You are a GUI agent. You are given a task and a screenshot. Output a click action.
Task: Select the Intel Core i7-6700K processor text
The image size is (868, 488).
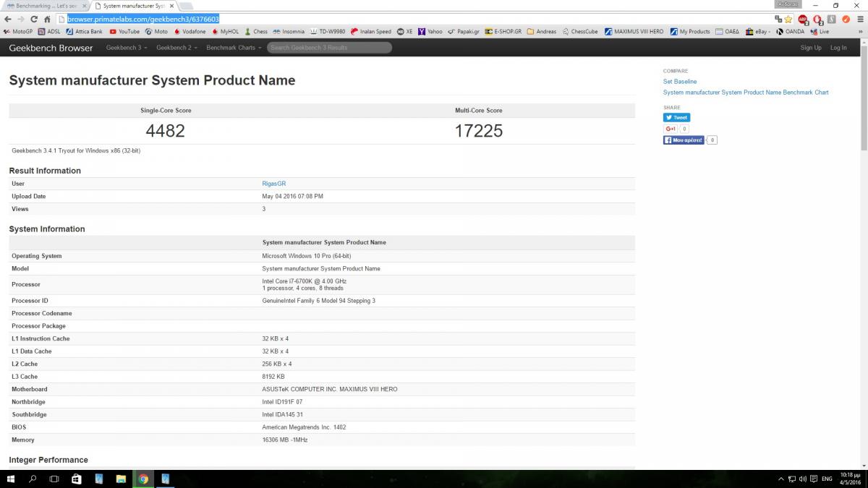pos(304,281)
